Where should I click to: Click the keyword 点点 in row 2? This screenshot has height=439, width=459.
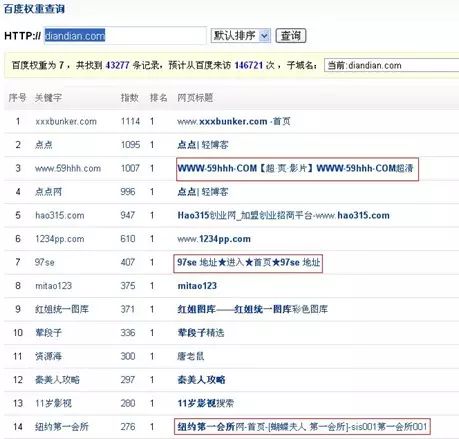coord(44,145)
